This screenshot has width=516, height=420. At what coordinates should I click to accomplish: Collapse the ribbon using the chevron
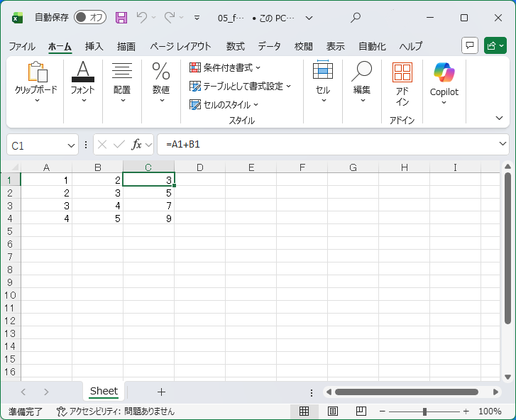click(x=500, y=118)
